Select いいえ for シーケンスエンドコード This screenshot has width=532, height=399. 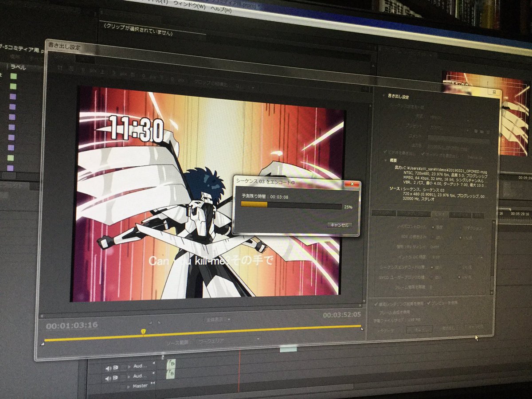pos(459,267)
